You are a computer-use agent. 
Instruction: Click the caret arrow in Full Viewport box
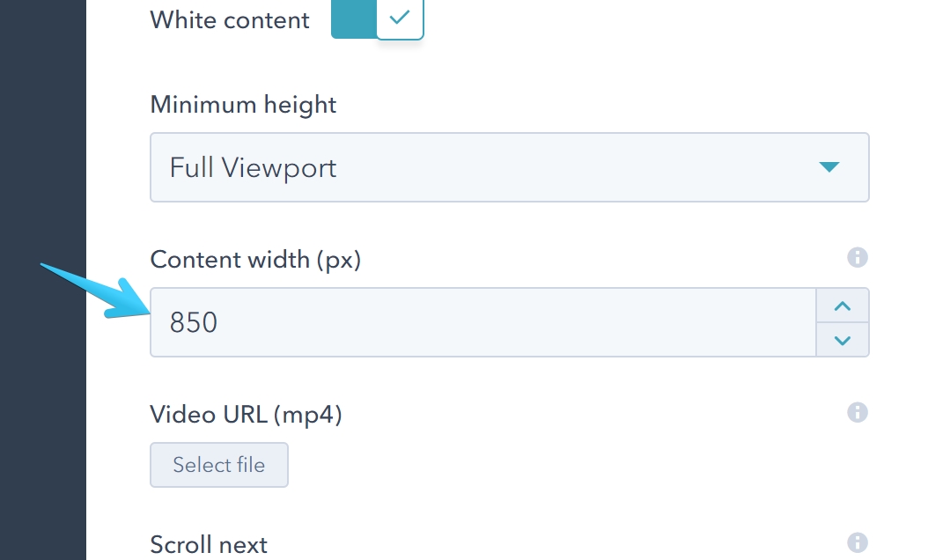(x=829, y=167)
